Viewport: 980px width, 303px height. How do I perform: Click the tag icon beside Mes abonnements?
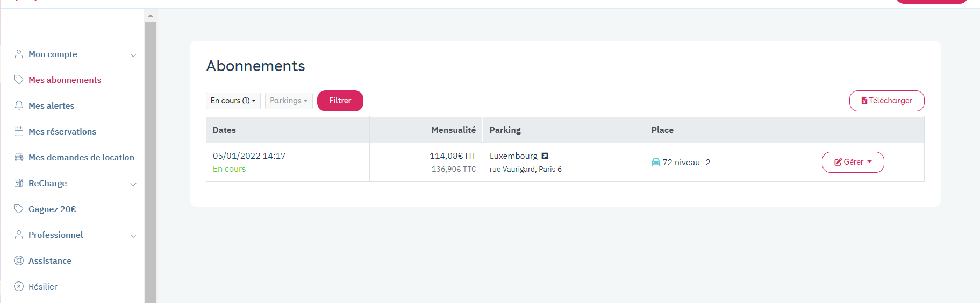tap(19, 80)
